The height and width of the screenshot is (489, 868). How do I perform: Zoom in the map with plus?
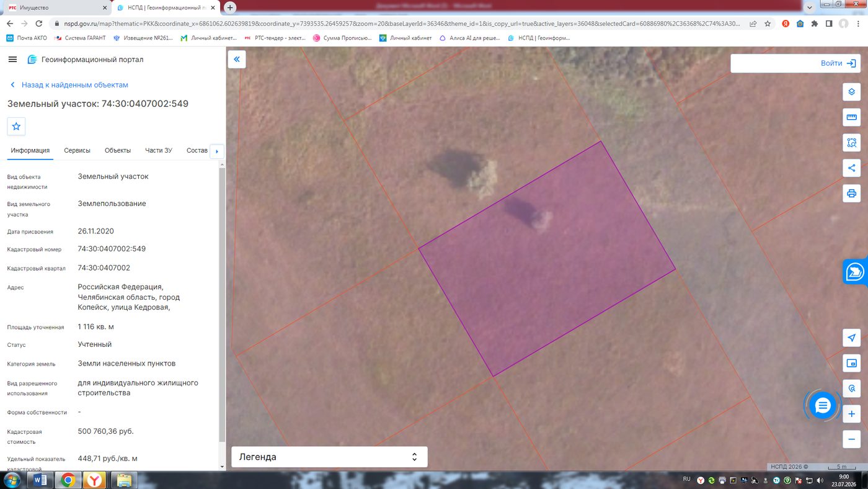(851, 414)
